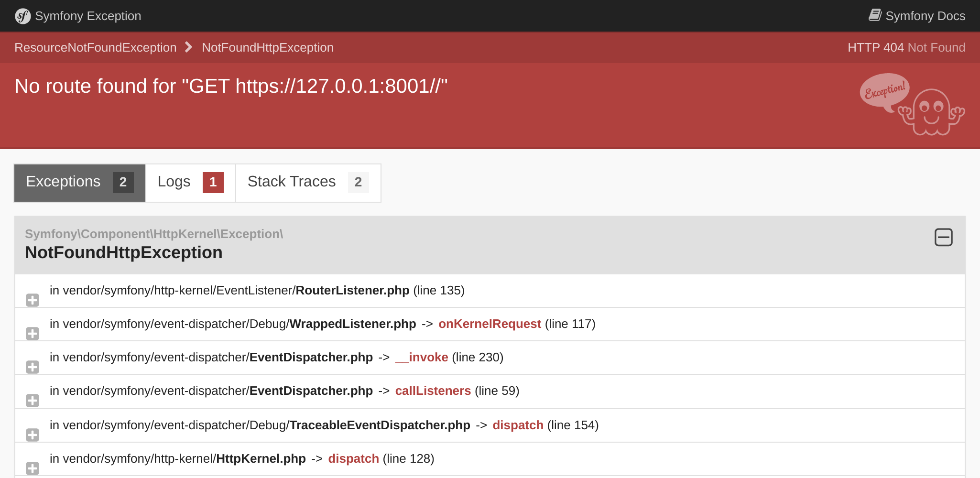Expand the WrappedListener.php trace entry
Screen dimensions: 980x478
coord(33,334)
